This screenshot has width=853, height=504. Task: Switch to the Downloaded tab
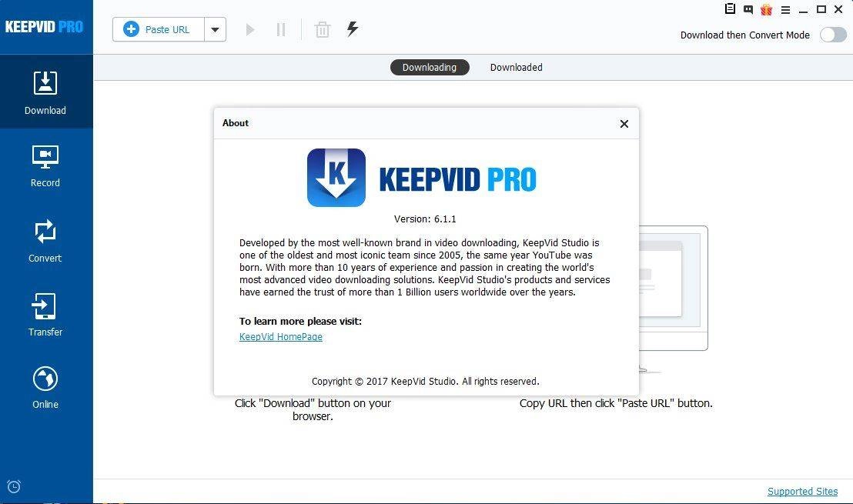click(x=517, y=68)
